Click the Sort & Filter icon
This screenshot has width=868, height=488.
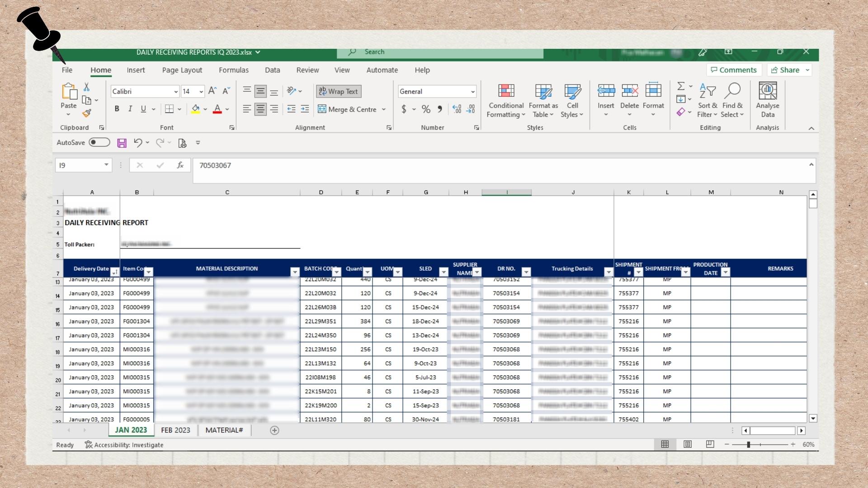707,91
